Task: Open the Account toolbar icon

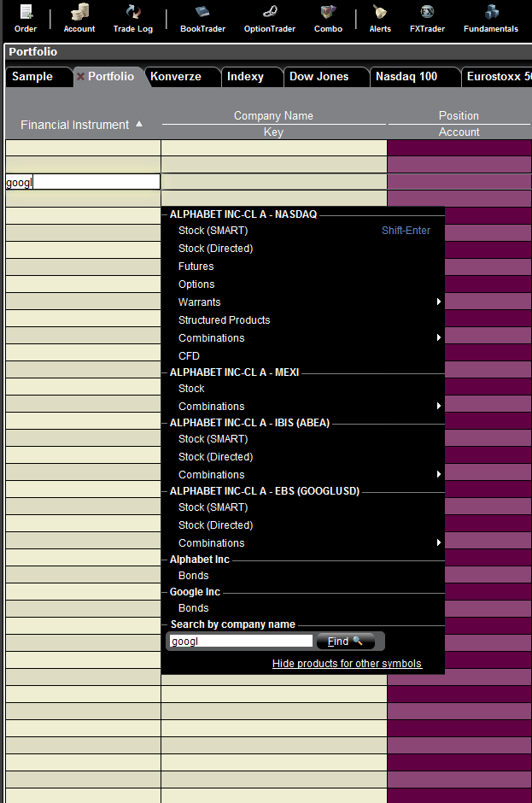Action: (x=79, y=18)
